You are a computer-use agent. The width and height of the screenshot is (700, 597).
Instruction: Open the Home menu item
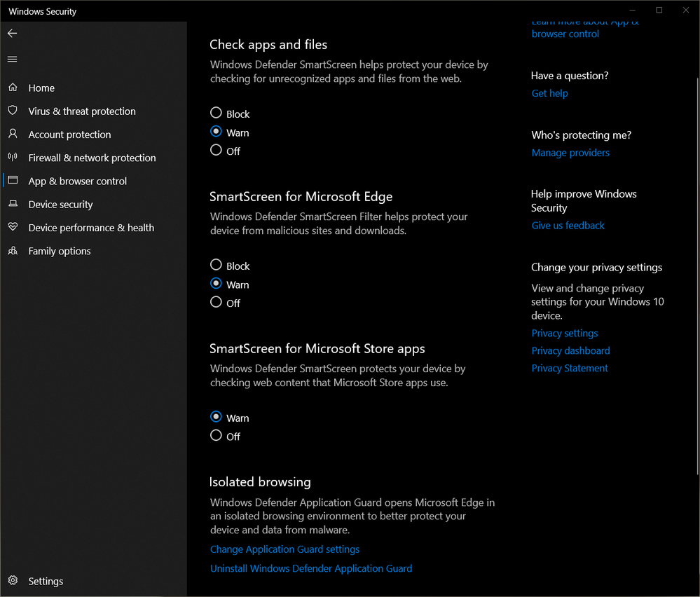point(41,88)
